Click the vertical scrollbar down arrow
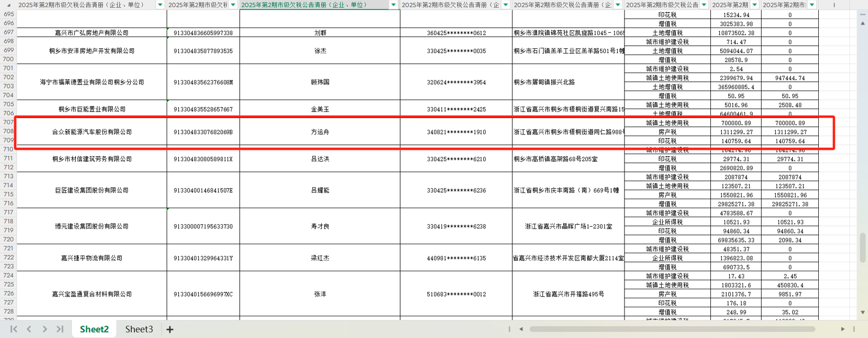This screenshot has width=868, height=338. coord(863,313)
